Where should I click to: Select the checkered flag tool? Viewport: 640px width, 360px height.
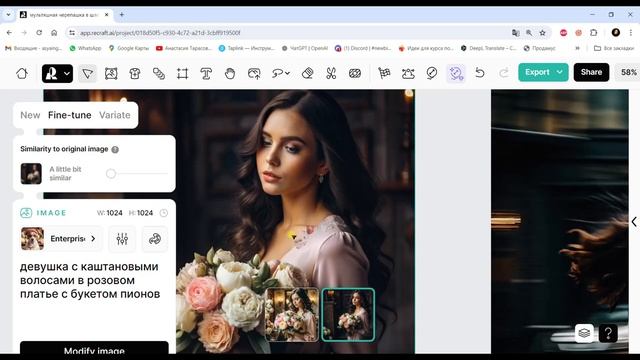(x=384, y=73)
